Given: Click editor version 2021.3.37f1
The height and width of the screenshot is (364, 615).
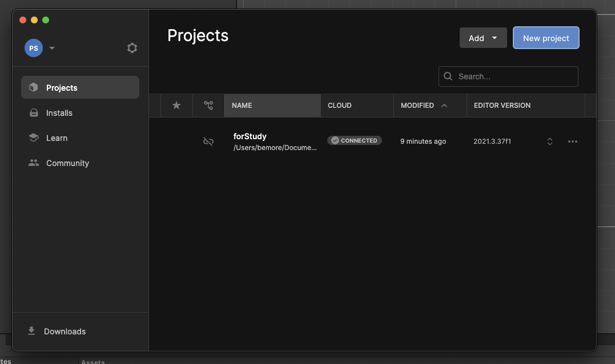Looking at the screenshot, I should pos(492,141).
